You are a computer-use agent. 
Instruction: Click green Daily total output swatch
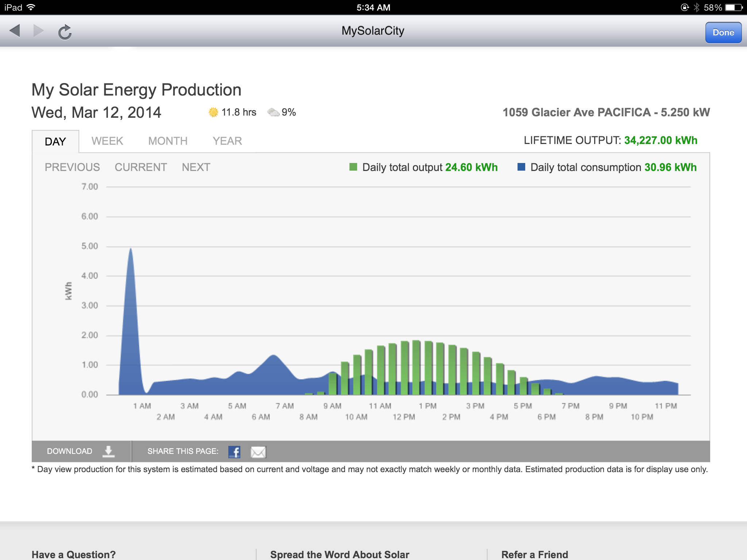click(x=353, y=167)
